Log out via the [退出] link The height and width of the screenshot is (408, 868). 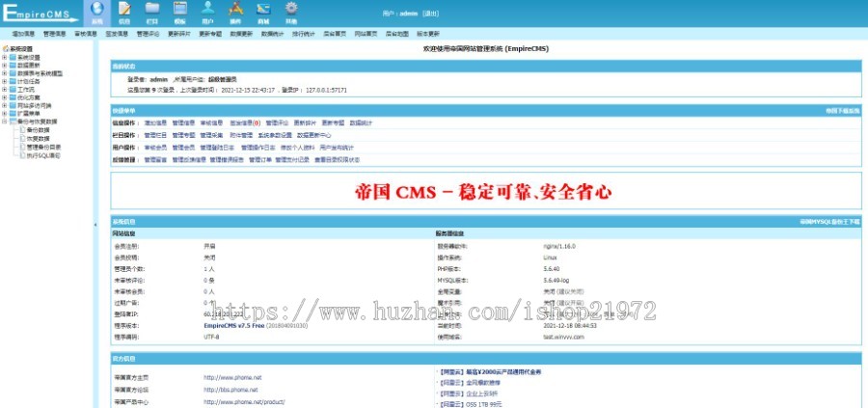tap(430, 14)
